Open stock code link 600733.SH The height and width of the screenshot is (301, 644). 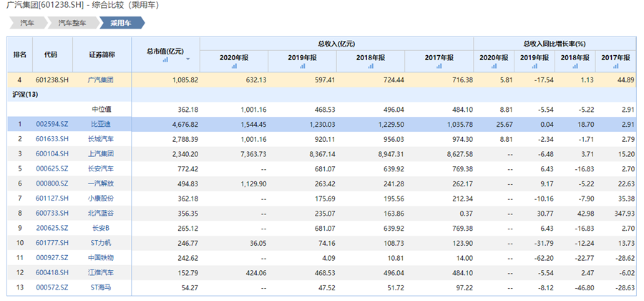pyautogui.click(x=52, y=213)
